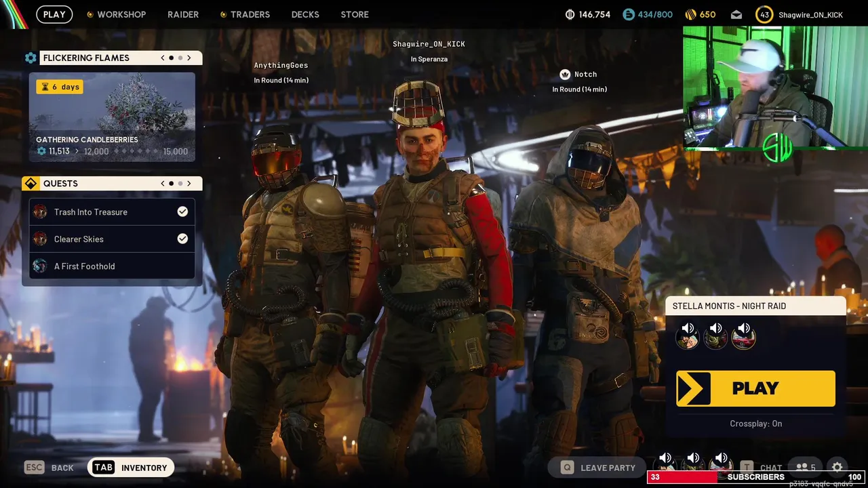
Task: Click the blue cred icon beside 434/800
Action: click(x=629, y=14)
